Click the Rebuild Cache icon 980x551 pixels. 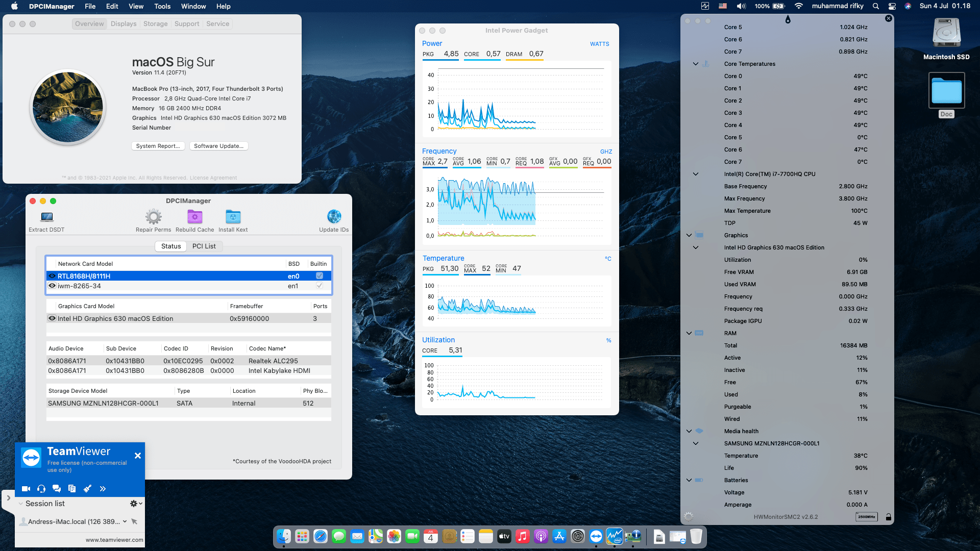pyautogui.click(x=194, y=217)
